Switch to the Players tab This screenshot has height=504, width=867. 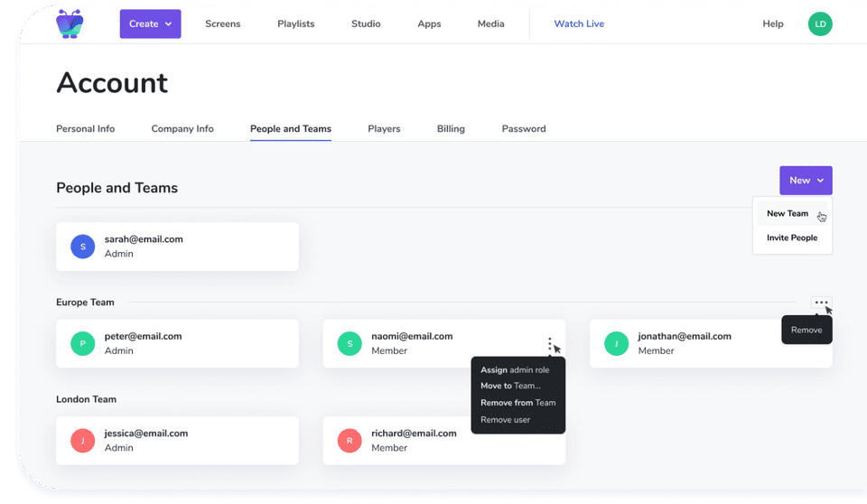coord(385,129)
